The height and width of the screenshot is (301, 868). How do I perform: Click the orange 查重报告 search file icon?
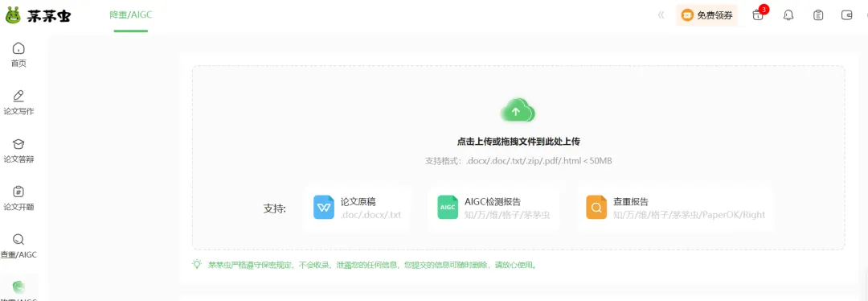click(596, 208)
